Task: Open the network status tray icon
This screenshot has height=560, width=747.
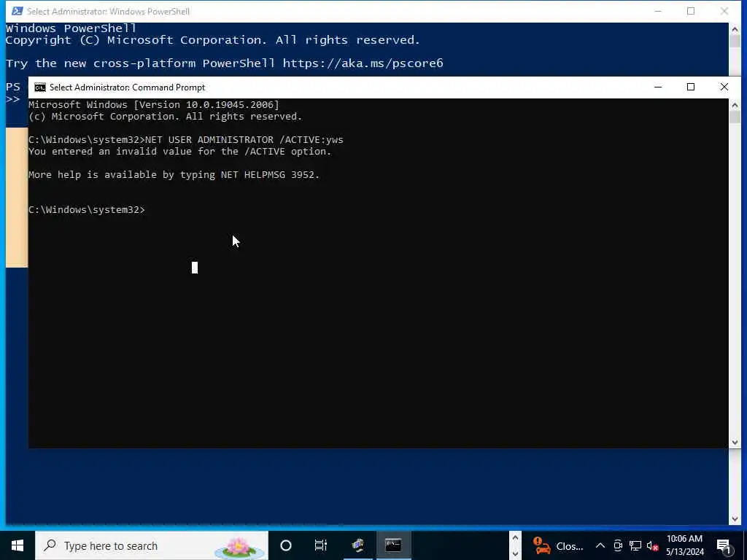Action: (x=635, y=545)
